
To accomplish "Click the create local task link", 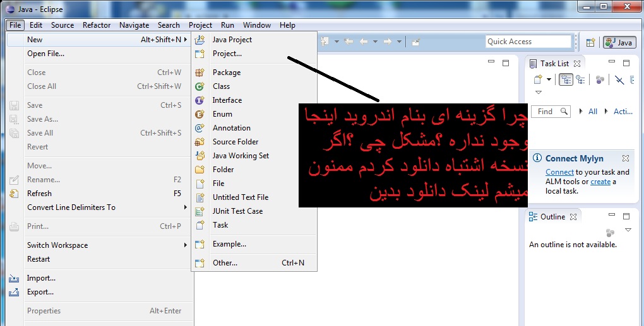I will click(600, 182).
